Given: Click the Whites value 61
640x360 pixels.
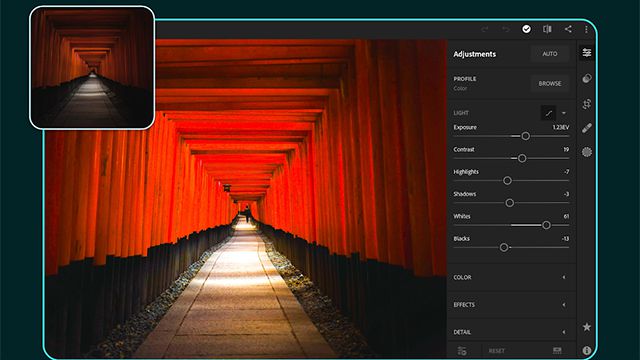Looking at the screenshot, I should coord(566,216).
